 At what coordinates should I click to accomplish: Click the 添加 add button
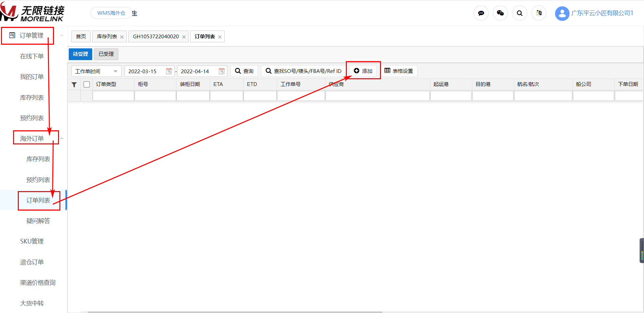363,71
